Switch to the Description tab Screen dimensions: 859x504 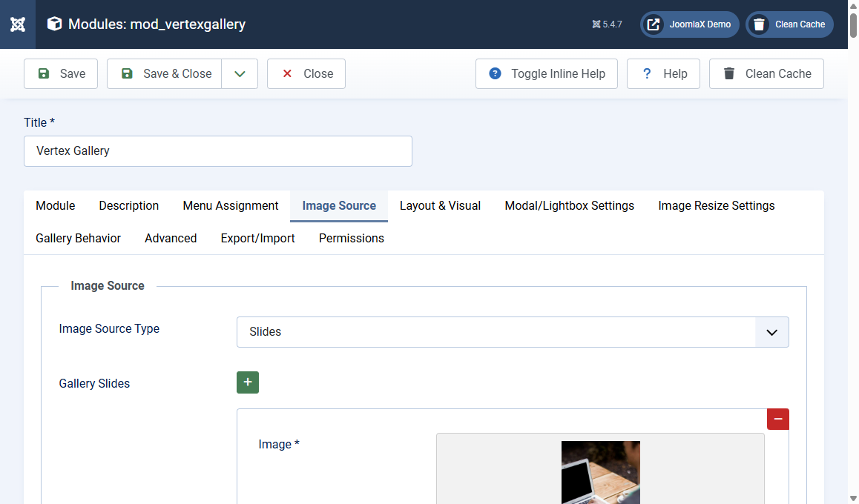pos(129,206)
